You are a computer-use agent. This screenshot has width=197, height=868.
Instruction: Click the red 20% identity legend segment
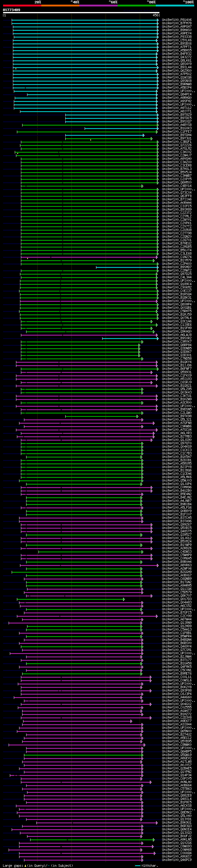tap(22, 6)
